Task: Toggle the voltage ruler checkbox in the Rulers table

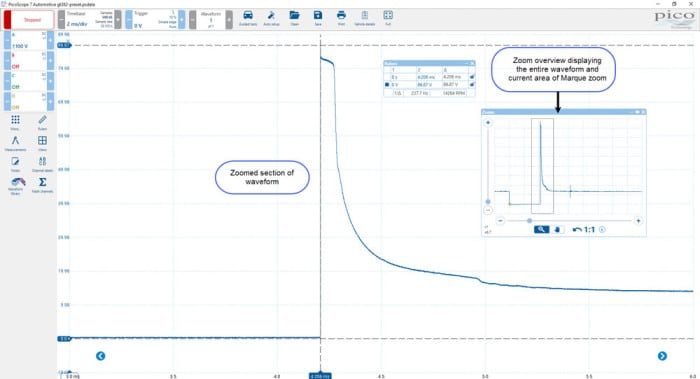Action: coord(387,84)
